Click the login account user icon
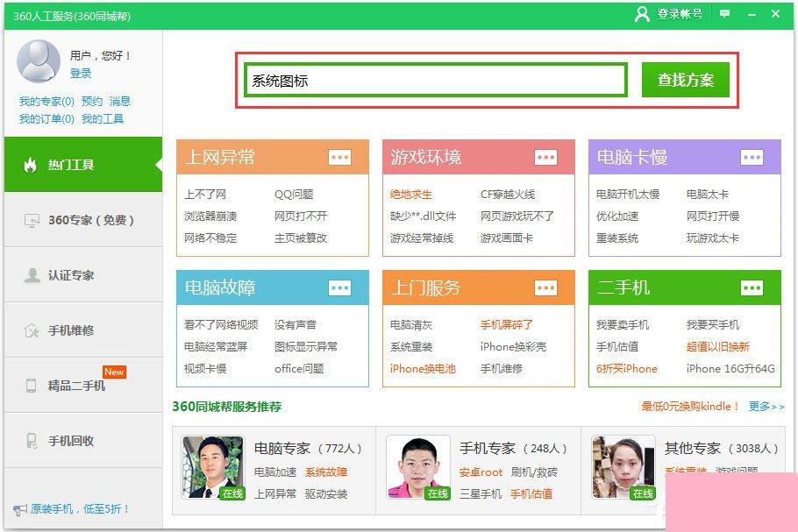The height and width of the screenshot is (532, 798). click(x=642, y=14)
